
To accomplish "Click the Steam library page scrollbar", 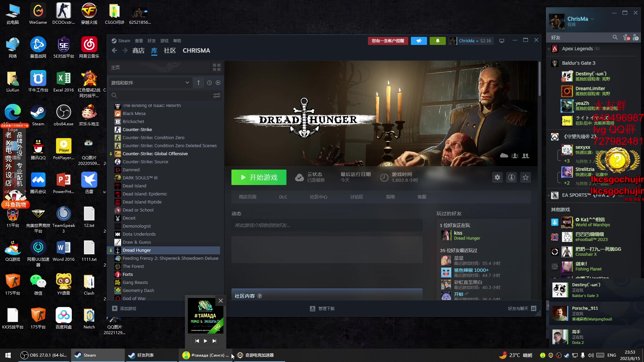I will click(539, 79).
